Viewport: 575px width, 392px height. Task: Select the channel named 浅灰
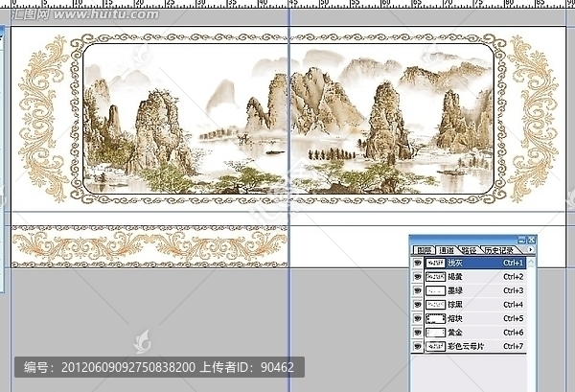point(475,263)
